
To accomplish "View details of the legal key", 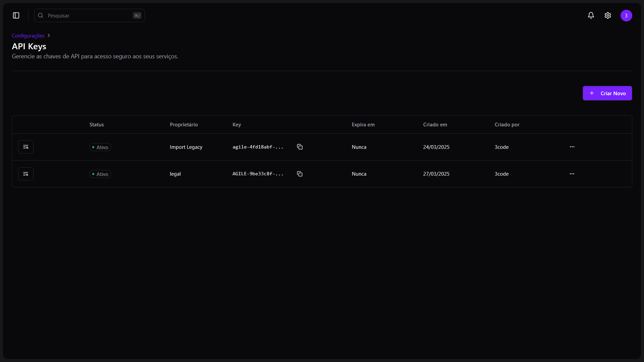I will click(x=25, y=174).
